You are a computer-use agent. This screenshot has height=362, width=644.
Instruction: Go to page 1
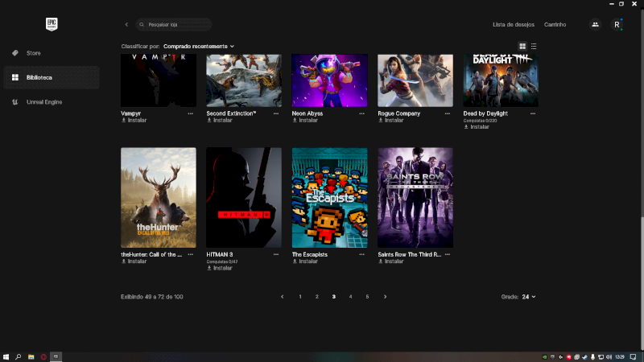coord(300,297)
